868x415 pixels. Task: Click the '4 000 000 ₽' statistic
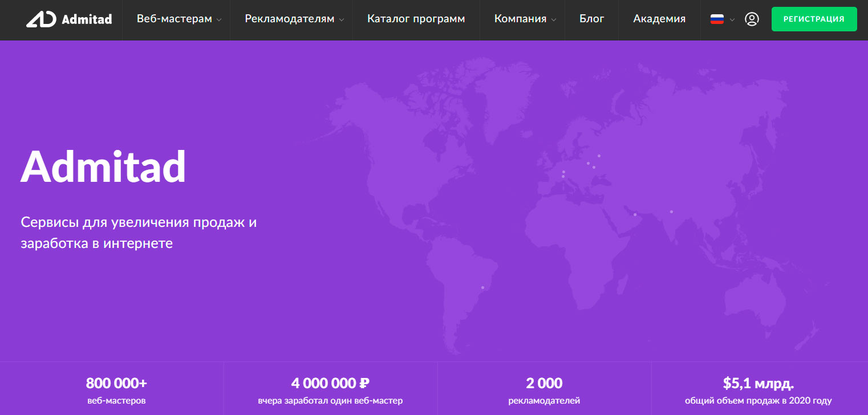(x=330, y=383)
